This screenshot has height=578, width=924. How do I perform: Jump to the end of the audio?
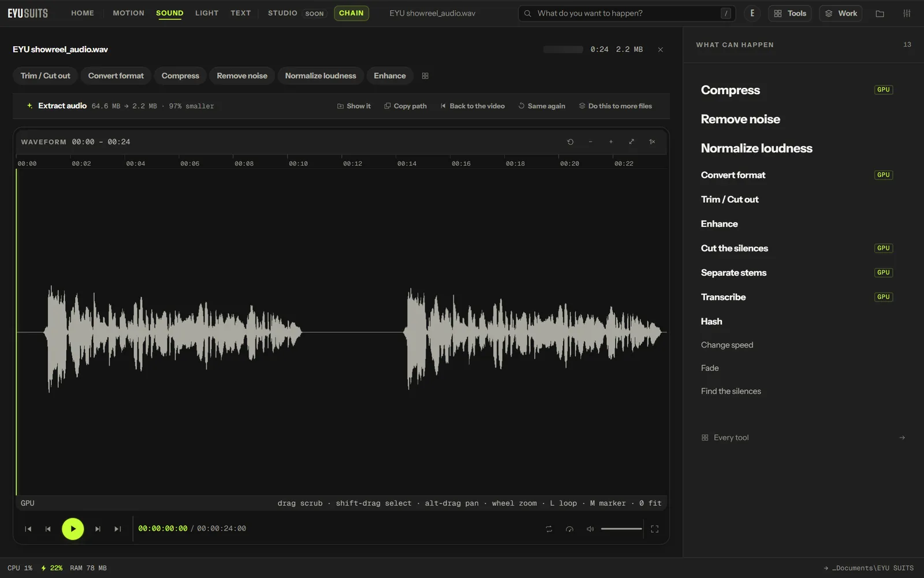(118, 529)
